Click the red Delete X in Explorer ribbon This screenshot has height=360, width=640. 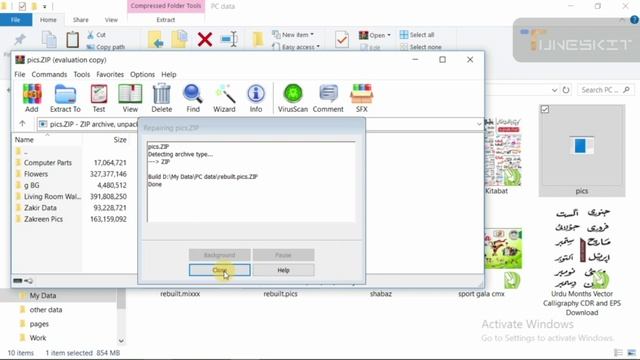tap(204, 40)
